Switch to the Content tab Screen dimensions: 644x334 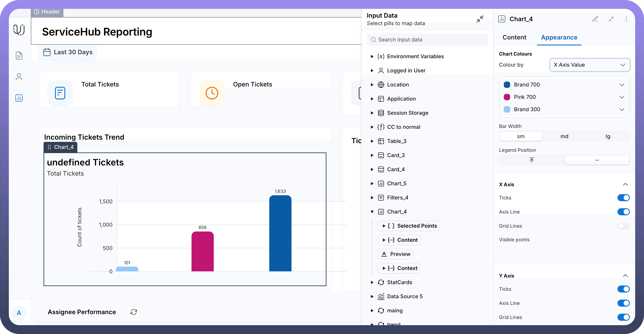(514, 38)
